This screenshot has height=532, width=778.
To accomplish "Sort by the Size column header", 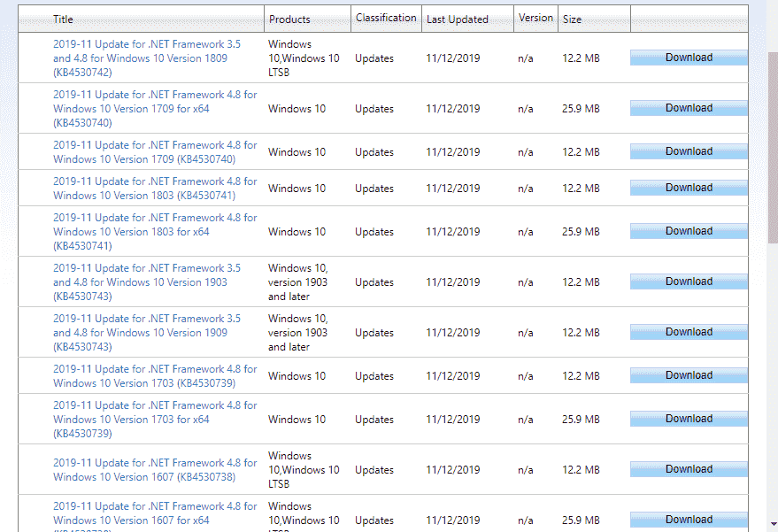I will [x=572, y=19].
